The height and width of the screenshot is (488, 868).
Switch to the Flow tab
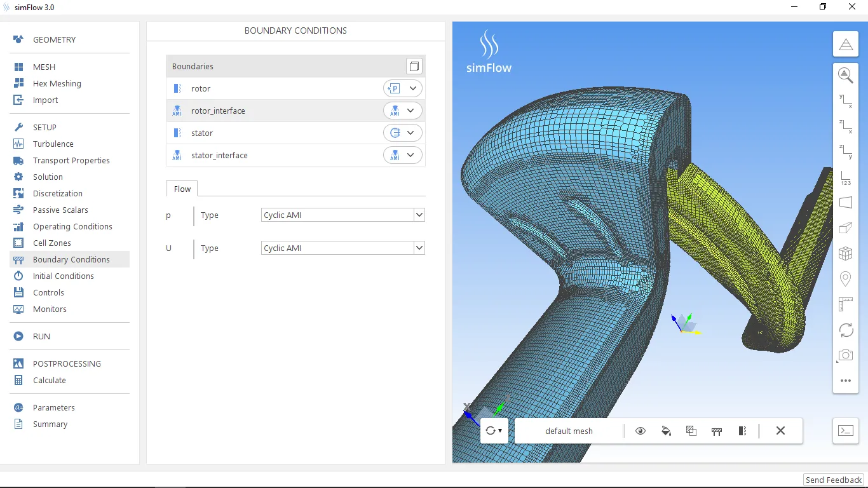click(x=182, y=189)
